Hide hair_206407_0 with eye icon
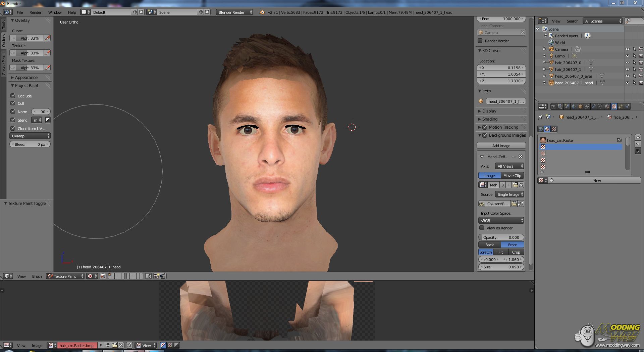644x352 pixels. coord(627,62)
